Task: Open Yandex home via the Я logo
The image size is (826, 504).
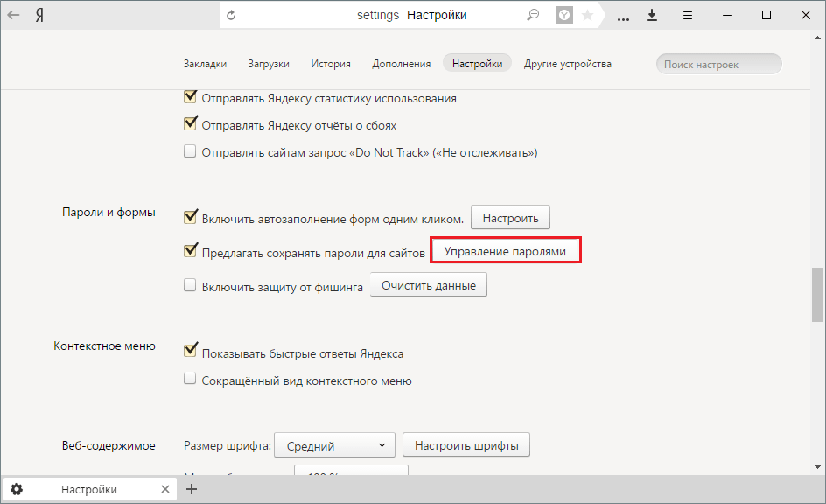Action: click(x=39, y=16)
